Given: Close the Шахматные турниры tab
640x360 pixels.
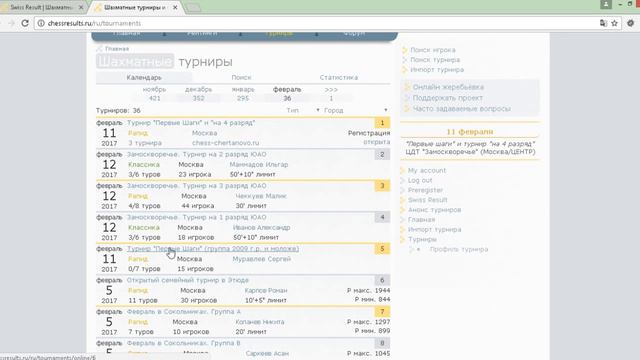Looking at the screenshot, I should tap(175, 7).
